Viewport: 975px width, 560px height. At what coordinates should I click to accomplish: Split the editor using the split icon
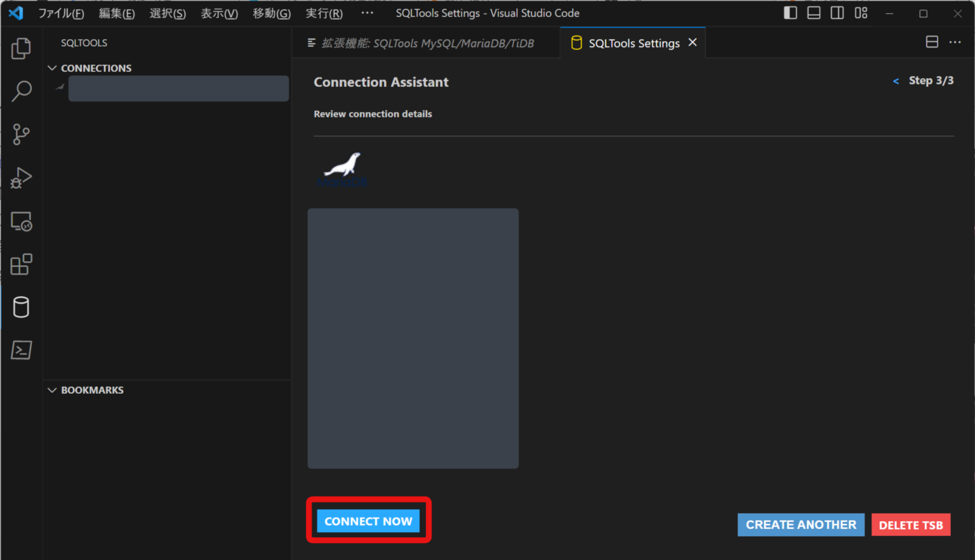pyautogui.click(x=932, y=42)
